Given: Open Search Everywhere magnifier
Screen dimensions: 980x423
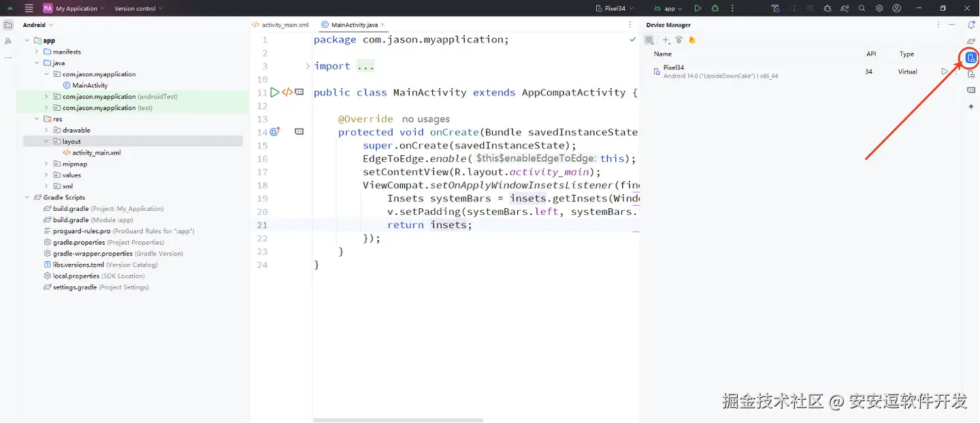Looking at the screenshot, I should click(862, 8).
